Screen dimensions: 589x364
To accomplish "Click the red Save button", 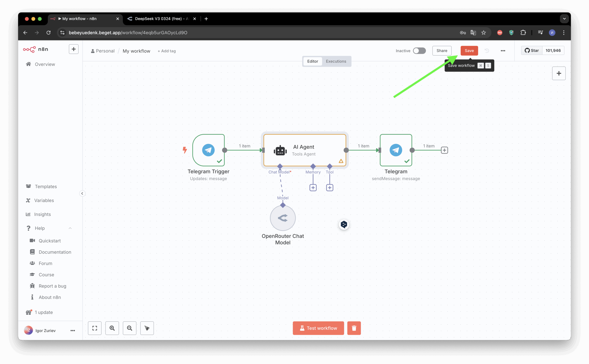I will click(x=469, y=51).
